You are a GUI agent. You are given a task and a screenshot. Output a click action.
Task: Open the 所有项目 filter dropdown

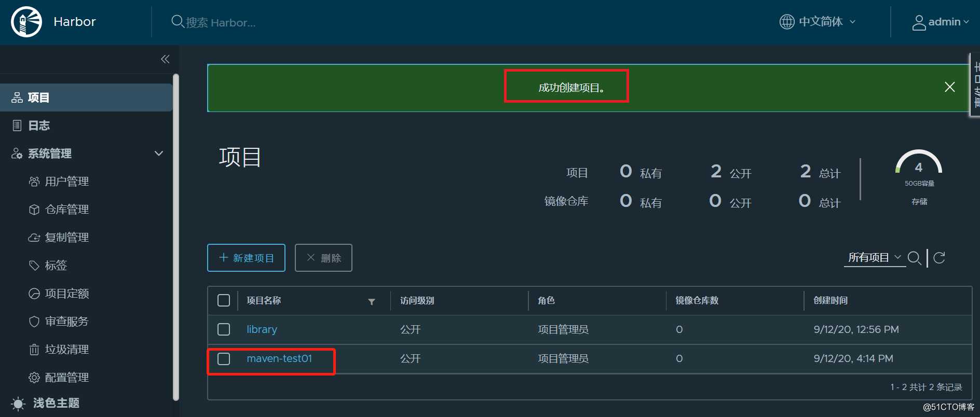(x=875, y=258)
